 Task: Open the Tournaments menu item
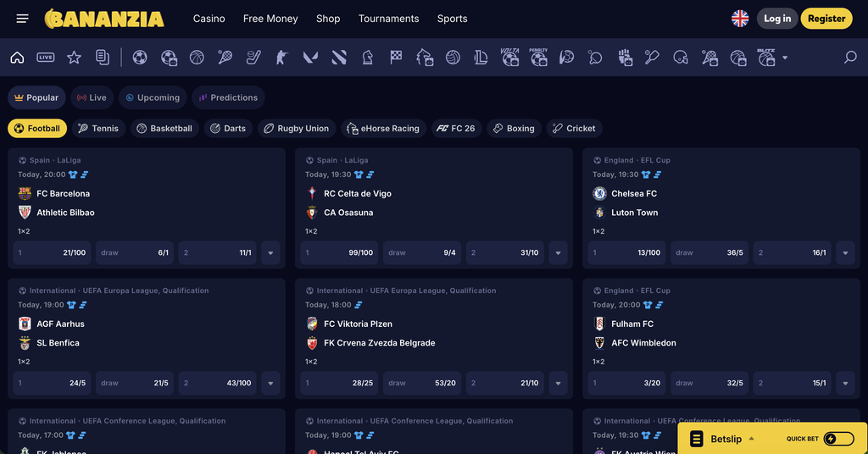[388, 19]
